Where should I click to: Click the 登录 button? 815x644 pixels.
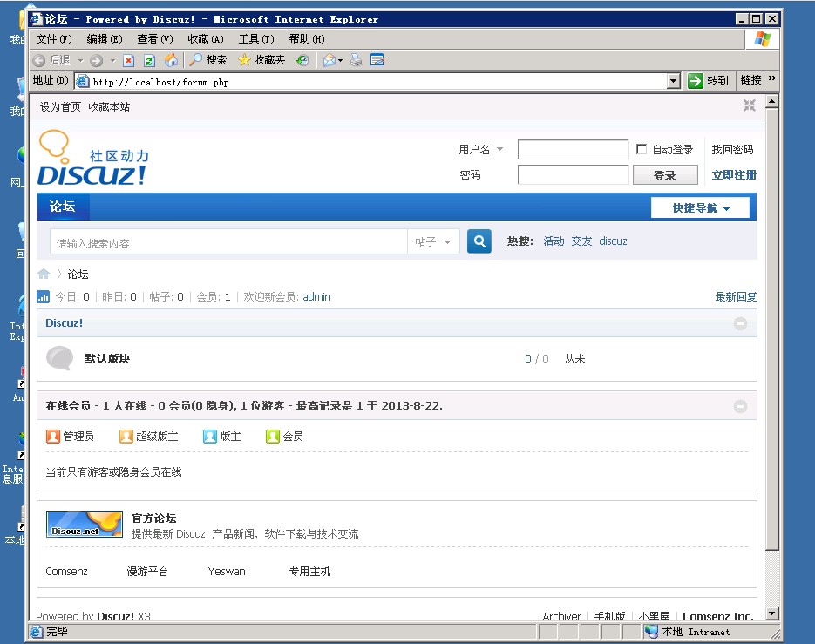[665, 175]
